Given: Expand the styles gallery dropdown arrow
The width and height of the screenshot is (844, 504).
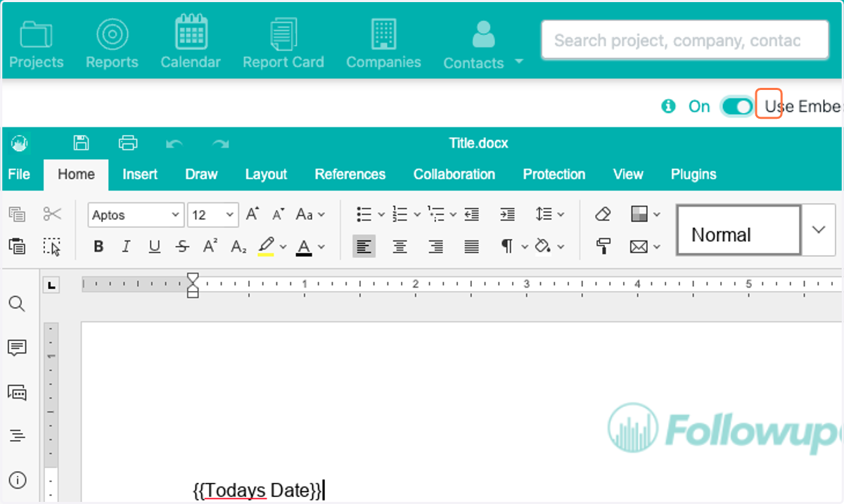Looking at the screenshot, I should click(x=819, y=230).
